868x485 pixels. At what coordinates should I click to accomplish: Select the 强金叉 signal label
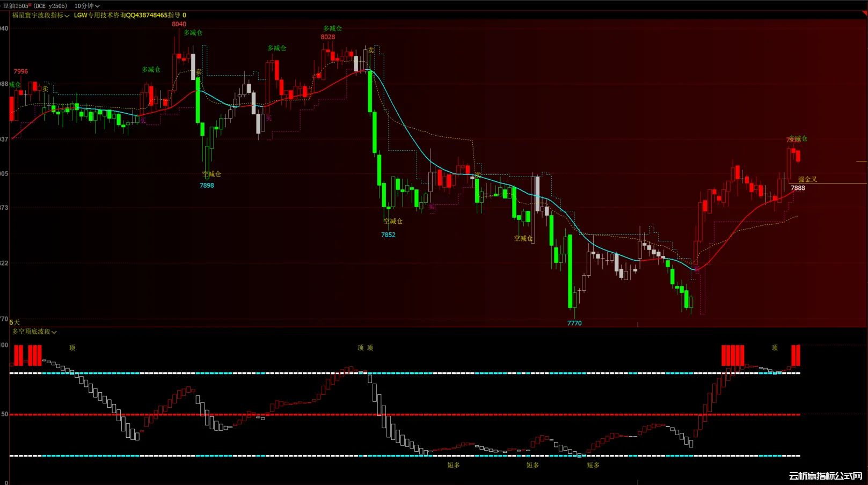807,180
